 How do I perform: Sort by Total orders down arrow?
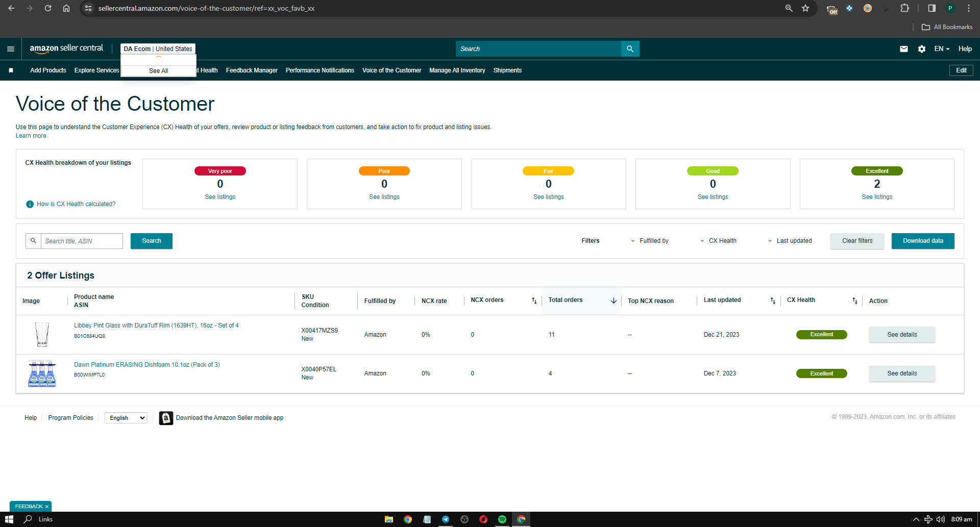point(614,300)
